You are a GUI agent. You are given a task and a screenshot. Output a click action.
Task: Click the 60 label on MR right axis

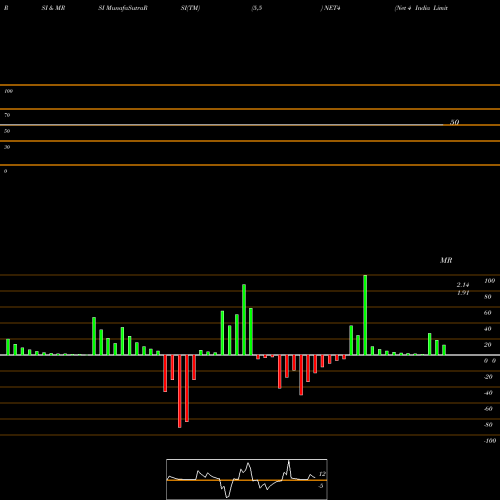(x=488, y=313)
